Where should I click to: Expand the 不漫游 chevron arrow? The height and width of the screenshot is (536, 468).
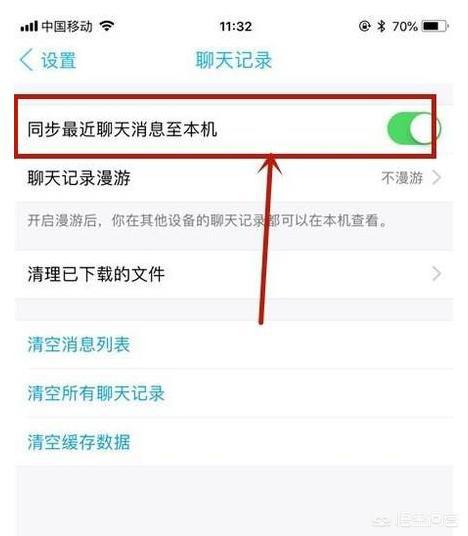(x=437, y=178)
